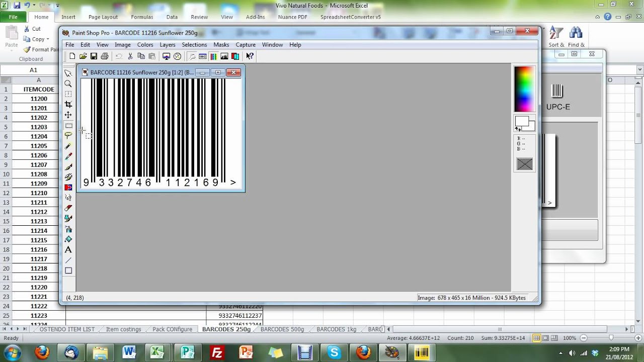The height and width of the screenshot is (362, 644).
Task: Toggle the histogram window icon
Action: click(224, 56)
